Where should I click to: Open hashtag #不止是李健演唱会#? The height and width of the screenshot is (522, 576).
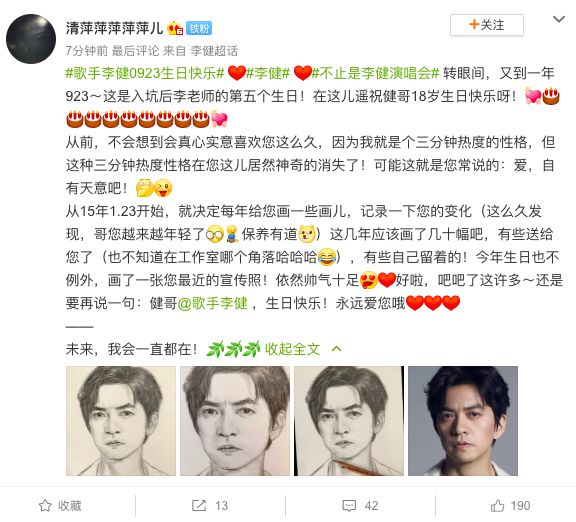point(375,73)
